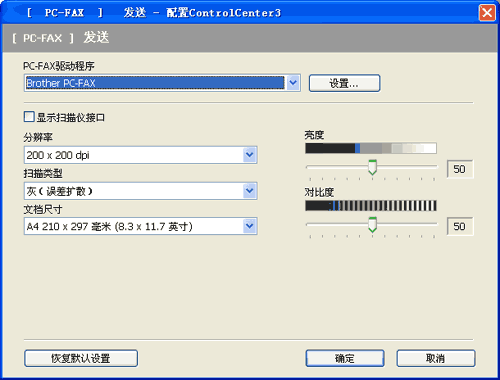Expand the 文档尺寸 document size dropdown arrow

pos(250,226)
